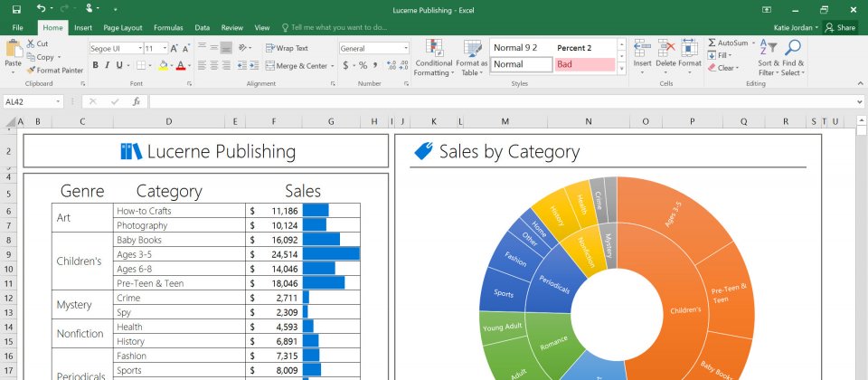
Task: Open Format as Table gallery
Action: tap(472, 58)
